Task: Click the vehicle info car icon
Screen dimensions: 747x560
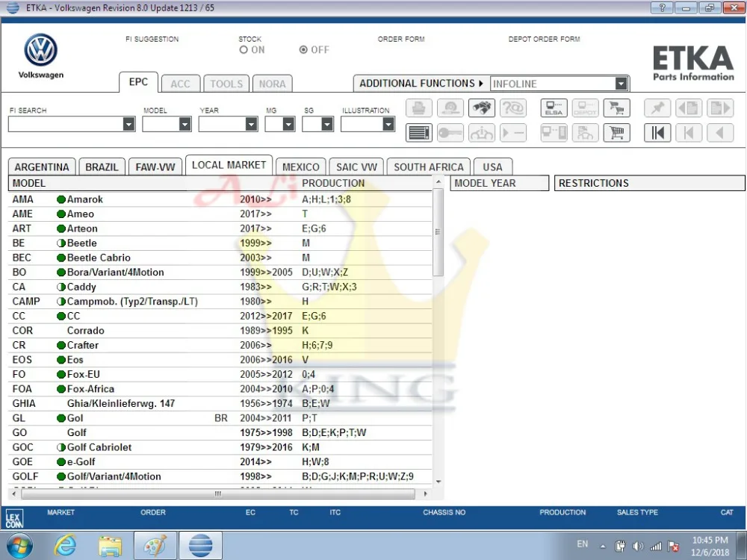Action: (x=482, y=133)
